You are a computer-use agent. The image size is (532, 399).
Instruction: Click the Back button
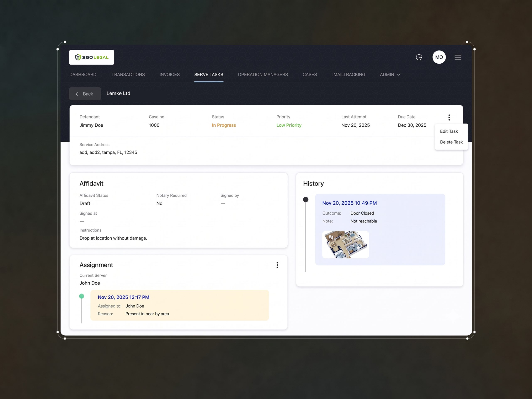click(85, 94)
